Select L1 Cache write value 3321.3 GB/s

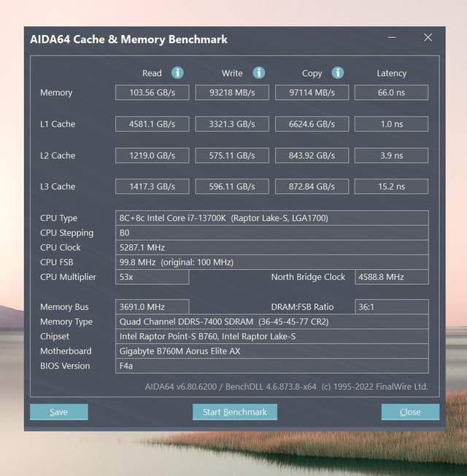point(232,124)
